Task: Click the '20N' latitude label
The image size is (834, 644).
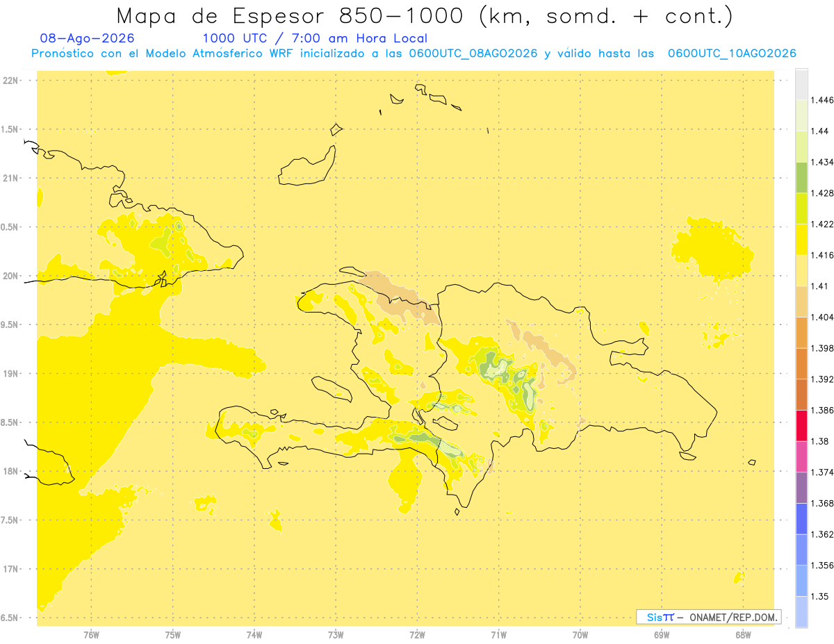Action: [x=11, y=276]
